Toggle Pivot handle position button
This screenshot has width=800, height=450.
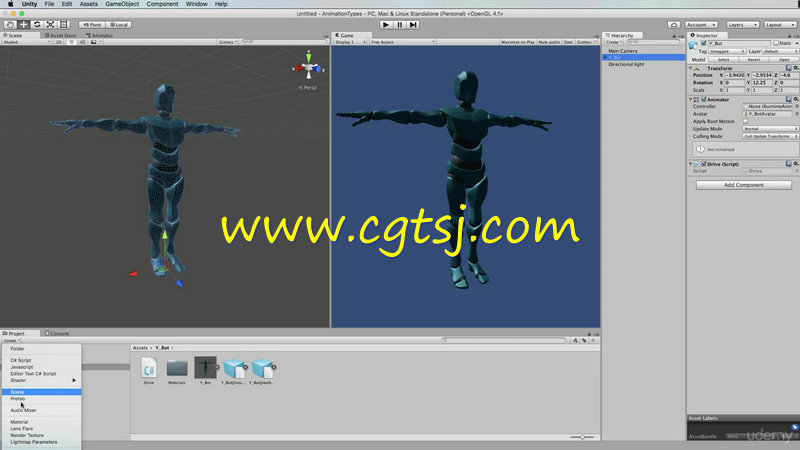pos(92,24)
